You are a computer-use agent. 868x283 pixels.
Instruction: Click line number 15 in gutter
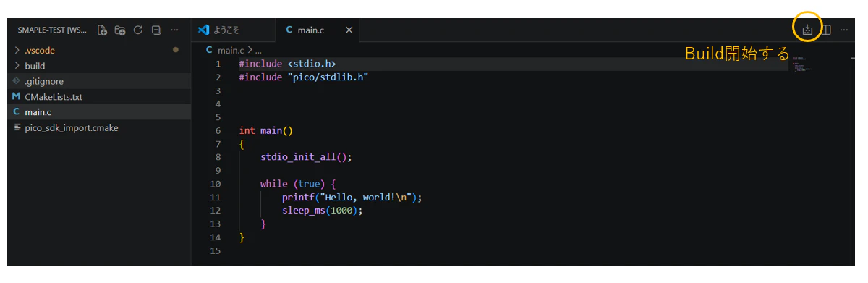(x=216, y=250)
